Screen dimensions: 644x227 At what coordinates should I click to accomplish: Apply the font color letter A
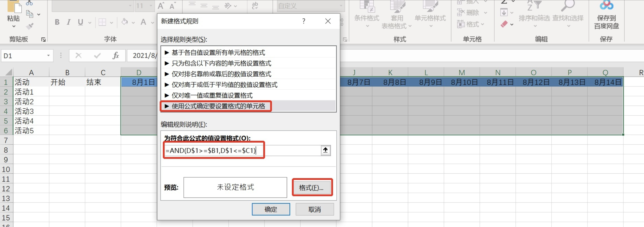pyautogui.click(x=143, y=22)
